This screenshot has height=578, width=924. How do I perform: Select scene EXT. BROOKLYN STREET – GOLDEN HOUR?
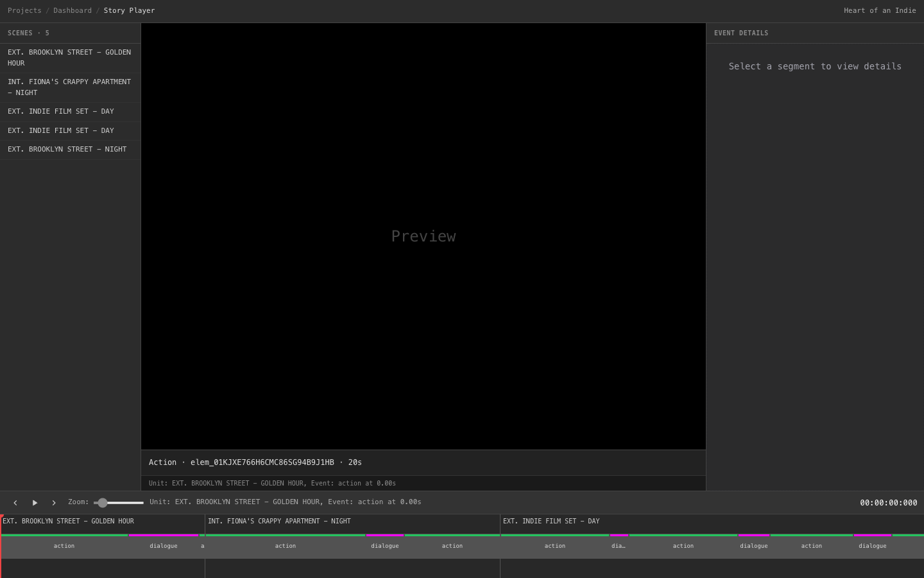69,58
